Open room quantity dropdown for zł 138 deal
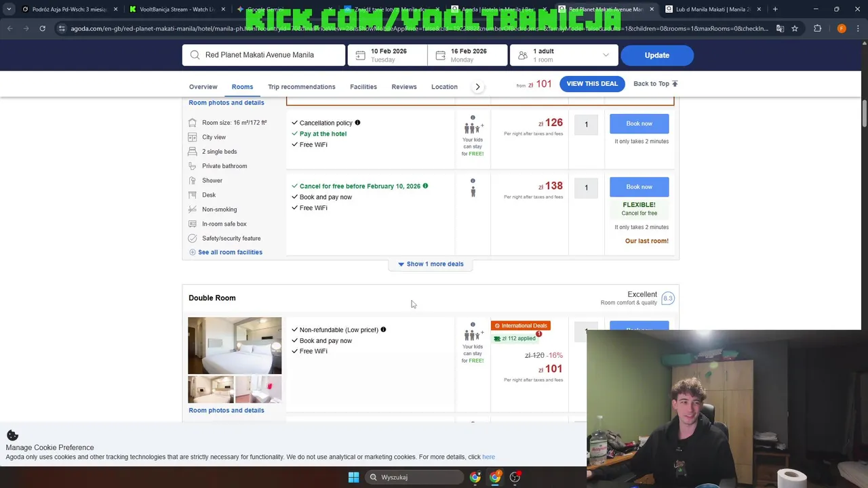Viewport: 868px width, 488px height. (x=586, y=187)
